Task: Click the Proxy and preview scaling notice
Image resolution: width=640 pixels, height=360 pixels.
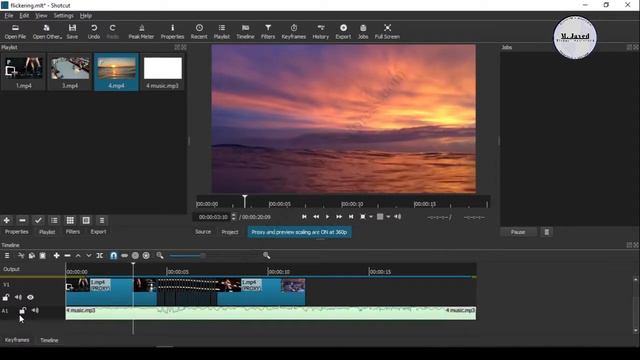Action: coord(299,232)
